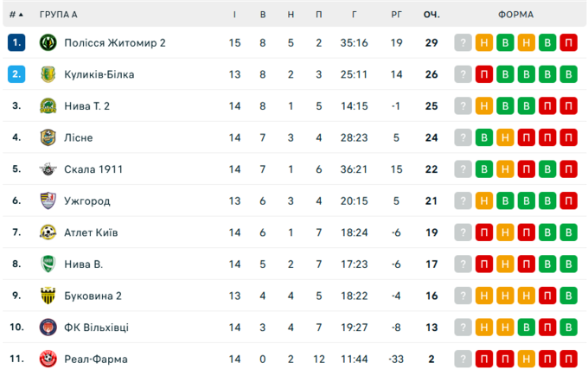Click the Лісне team badge

click(48, 137)
